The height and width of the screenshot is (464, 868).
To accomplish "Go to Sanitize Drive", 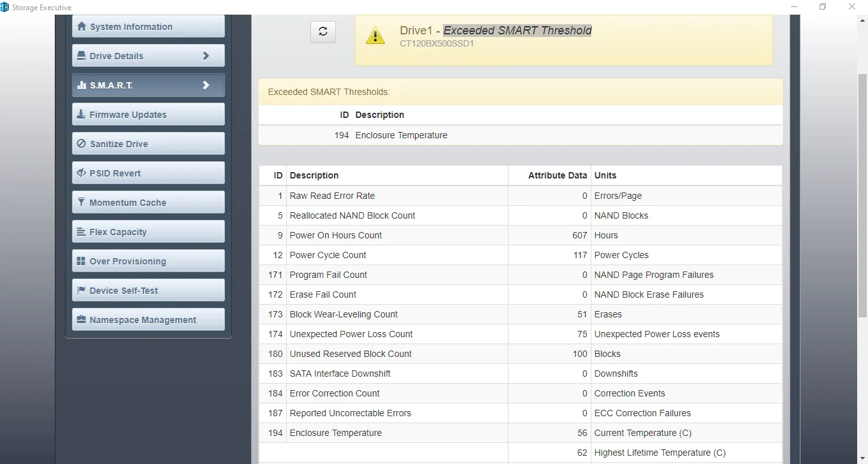I will coord(148,144).
